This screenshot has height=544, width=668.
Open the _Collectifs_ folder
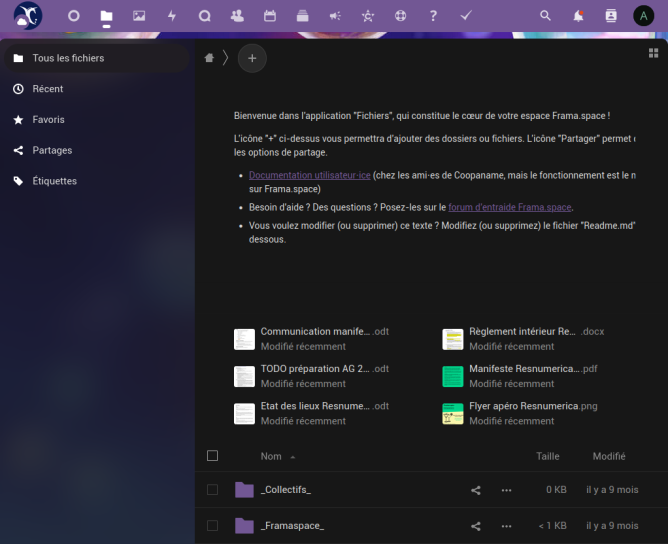(286, 489)
